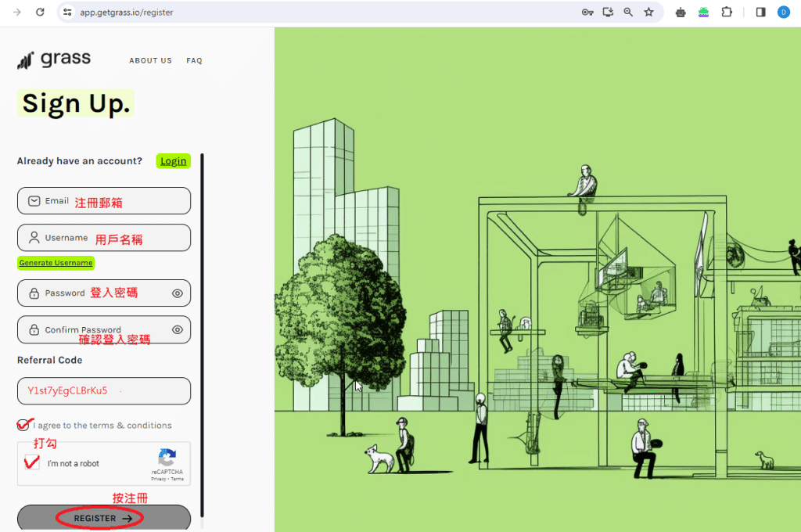Open the reCAPTCHA Terms link
The width and height of the screenshot is (801, 532).
(x=178, y=479)
